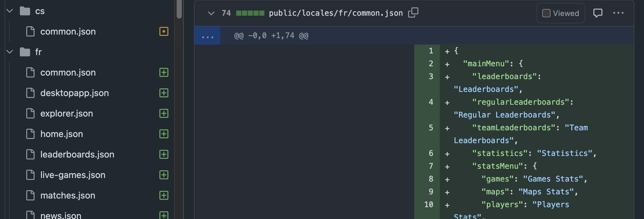Copy the common.json file path
The width and height of the screenshot is (644, 219).
coord(413,13)
